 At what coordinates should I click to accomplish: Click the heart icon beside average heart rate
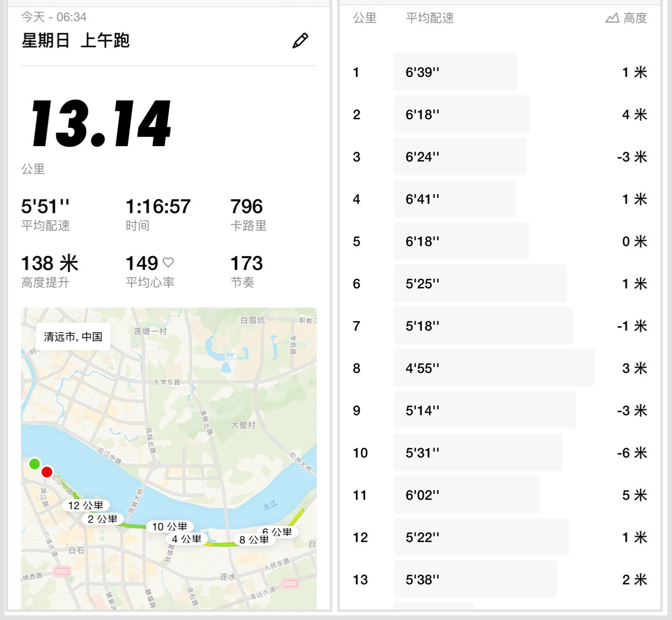(168, 263)
